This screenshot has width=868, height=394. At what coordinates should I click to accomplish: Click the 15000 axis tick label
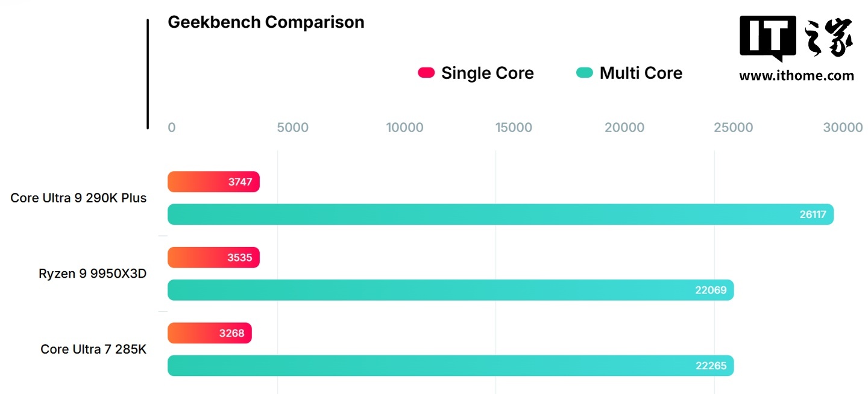pos(514,128)
